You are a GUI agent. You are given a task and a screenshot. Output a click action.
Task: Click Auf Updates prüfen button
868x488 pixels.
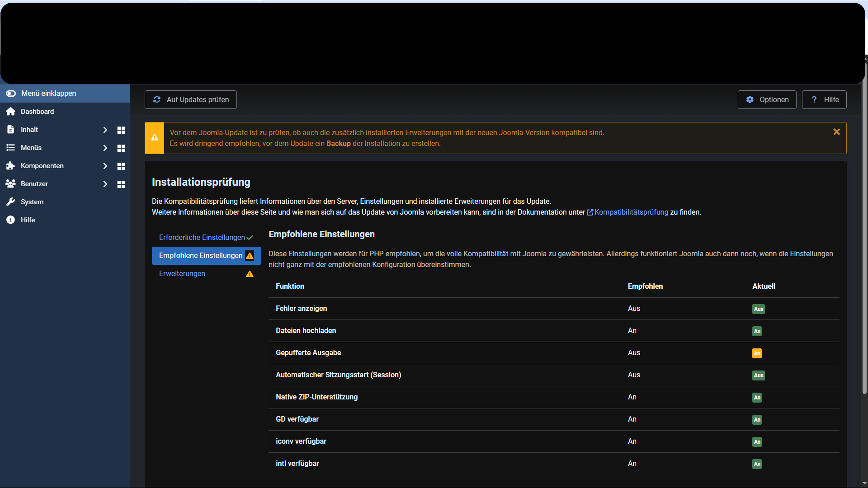coord(191,100)
